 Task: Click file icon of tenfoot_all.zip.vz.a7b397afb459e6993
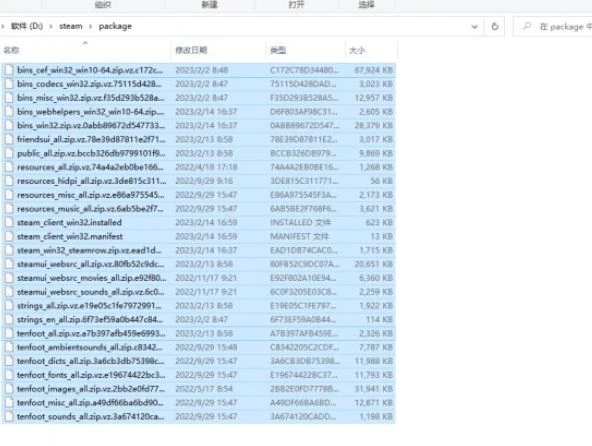pyautogui.click(x=9, y=333)
